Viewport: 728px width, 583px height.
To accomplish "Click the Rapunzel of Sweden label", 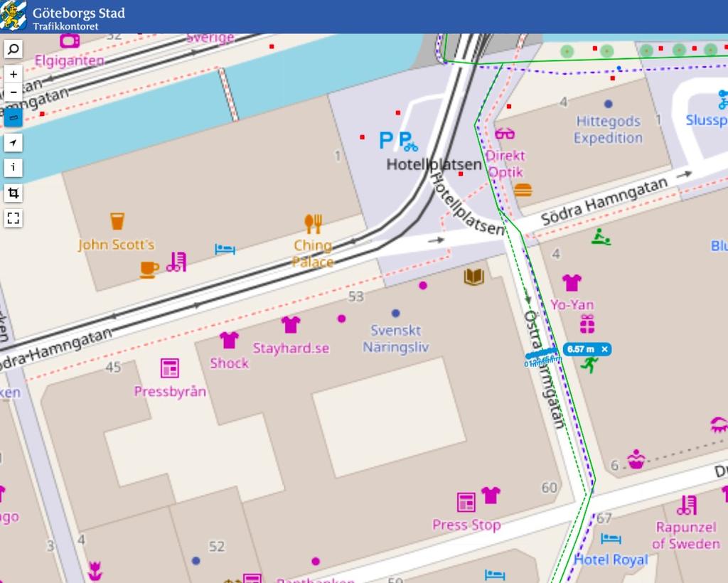I will (x=686, y=535).
